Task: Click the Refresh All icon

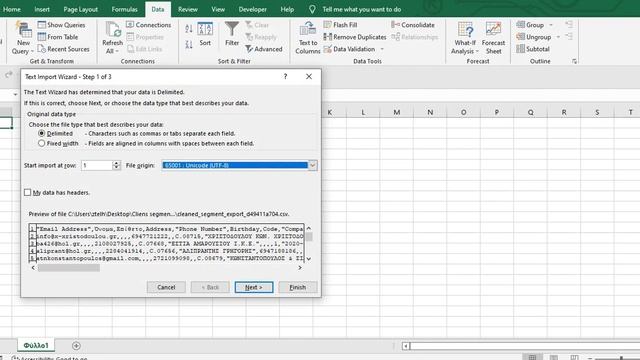Action: pos(112,38)
